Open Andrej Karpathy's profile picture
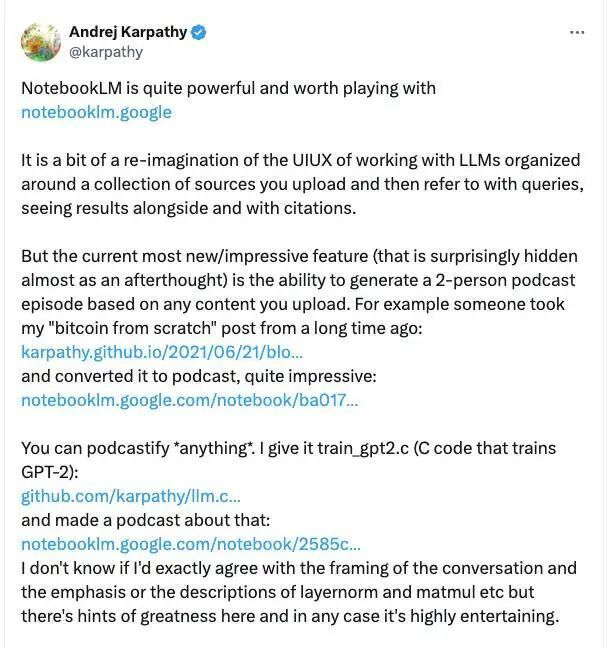The image size is (607, 648). [40, 41]
